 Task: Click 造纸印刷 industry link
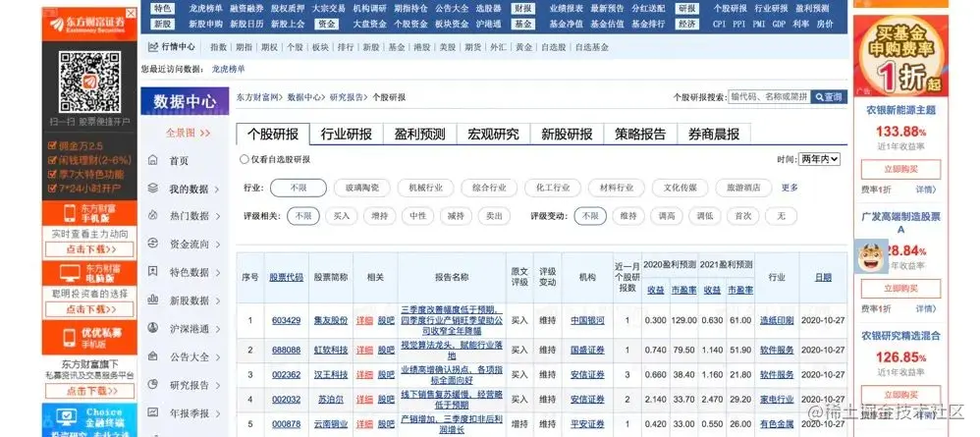777,320
